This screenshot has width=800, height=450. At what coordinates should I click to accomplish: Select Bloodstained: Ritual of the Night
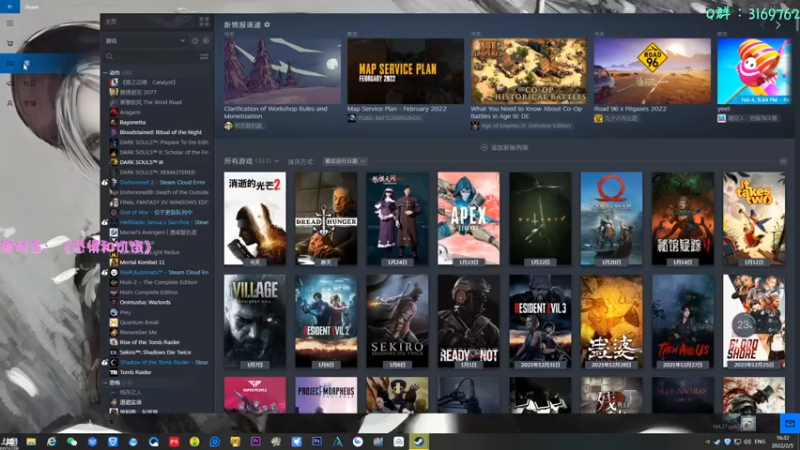click(161, 132)
